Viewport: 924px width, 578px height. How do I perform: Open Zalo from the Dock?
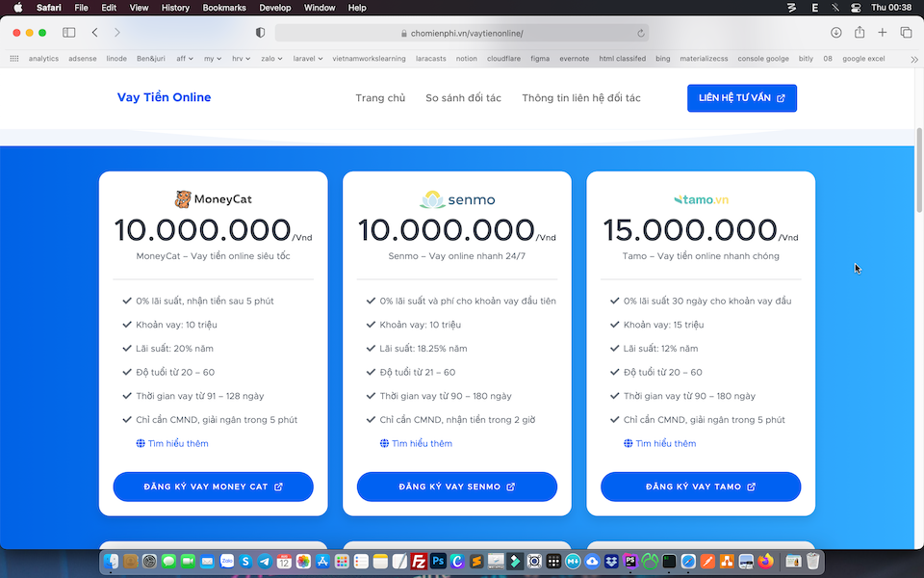point(227,562)
